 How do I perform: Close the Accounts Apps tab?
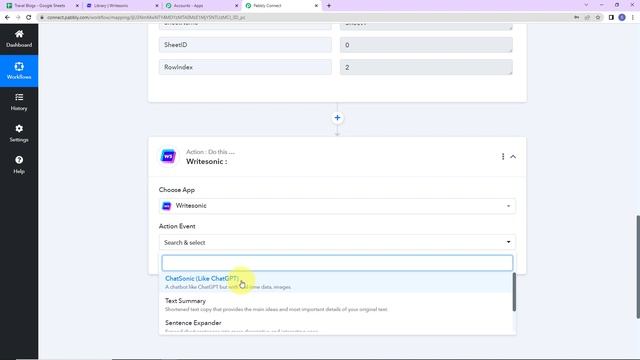tap(236, 6)
